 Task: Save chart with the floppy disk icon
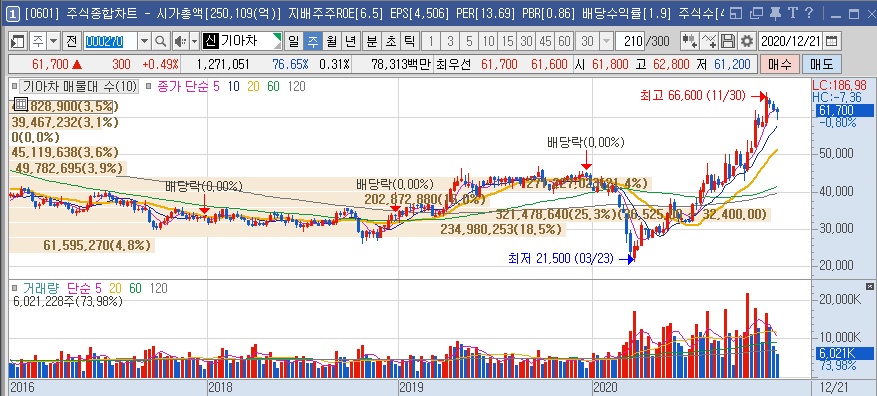coord(728,41)
